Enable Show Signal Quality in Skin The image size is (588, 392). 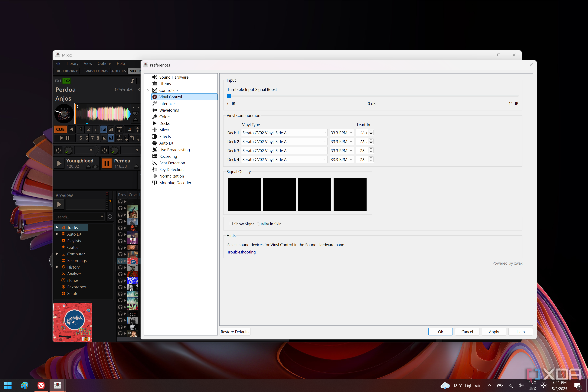point(231,224)
